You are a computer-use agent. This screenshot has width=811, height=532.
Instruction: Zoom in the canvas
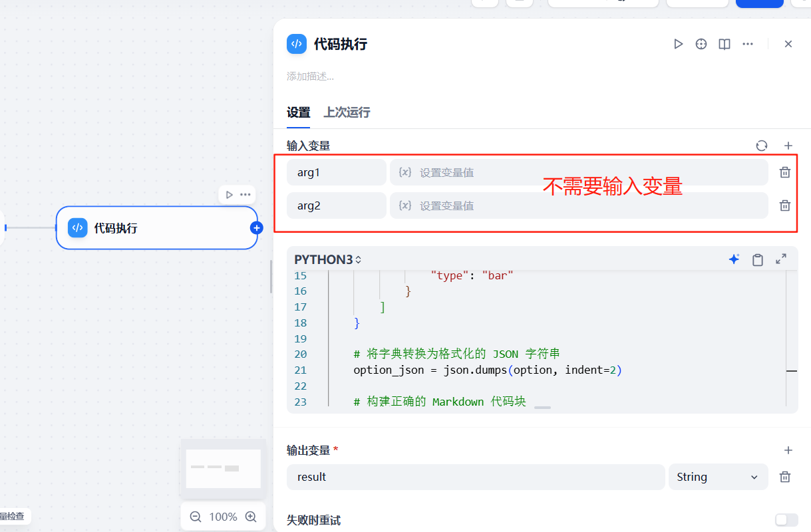pyautogui.click(x=251, y=517)
